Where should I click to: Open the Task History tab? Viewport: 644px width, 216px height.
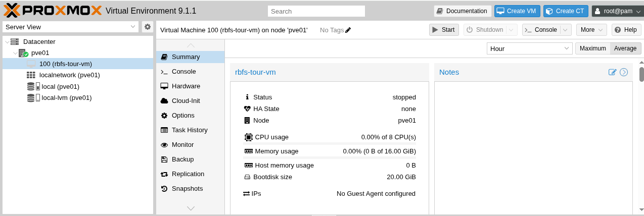coord(190,130)
